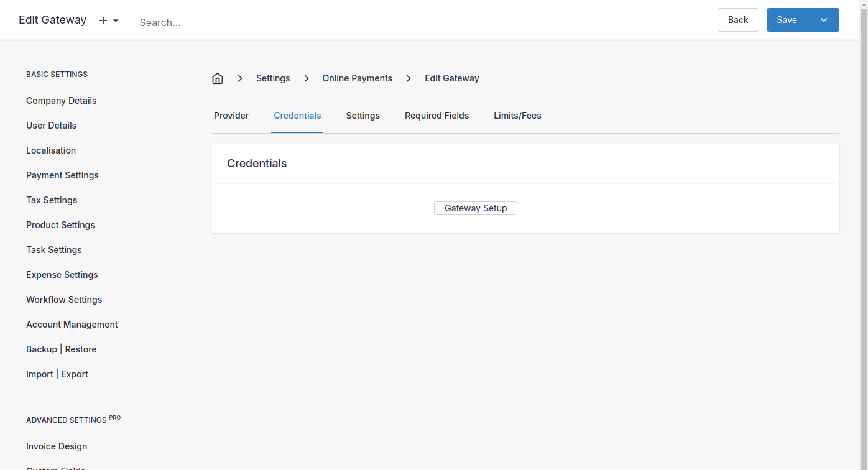Open Company Details in sidebar
The image size is (868, 470).
pyautogui.click(x=62, y=101)
